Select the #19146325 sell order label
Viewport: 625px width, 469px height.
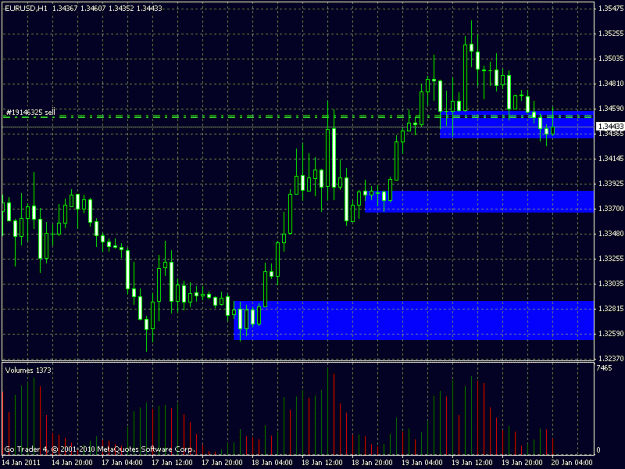(30, 113)
